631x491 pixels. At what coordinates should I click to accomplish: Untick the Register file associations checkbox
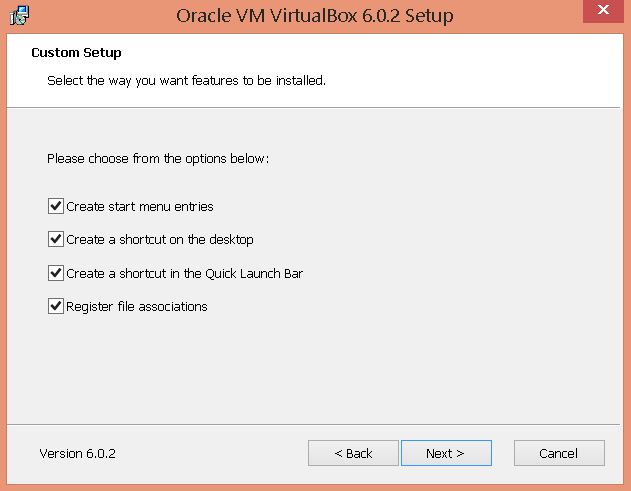[x=55, y=306]
